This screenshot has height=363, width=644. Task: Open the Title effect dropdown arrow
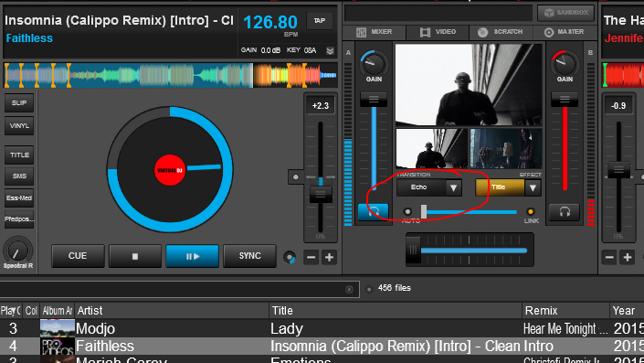pos(533,187)
